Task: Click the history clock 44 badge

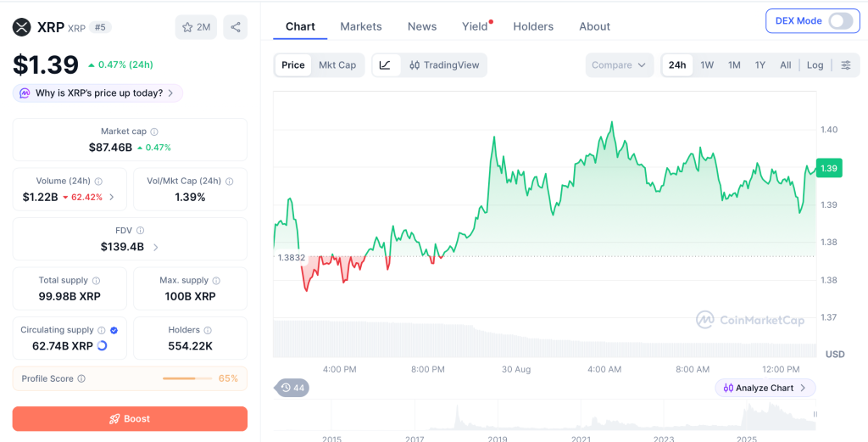Action: pyautogui.click(x=292, y=388)
